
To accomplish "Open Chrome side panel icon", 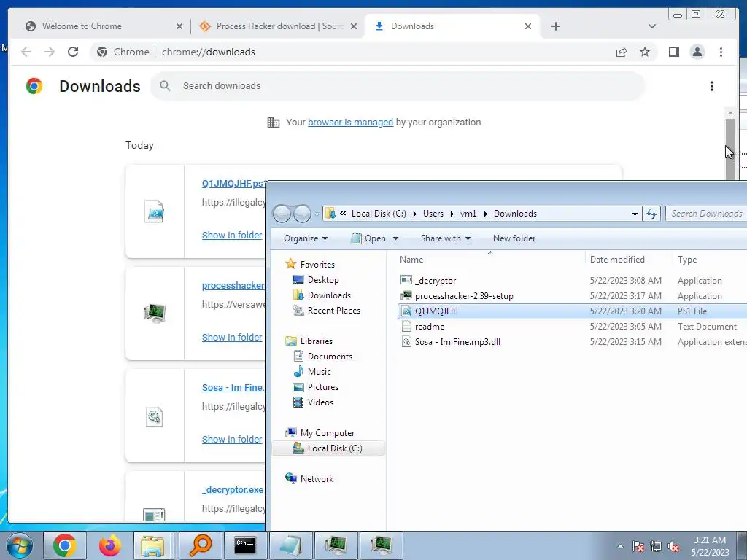I will coord(673,52).
